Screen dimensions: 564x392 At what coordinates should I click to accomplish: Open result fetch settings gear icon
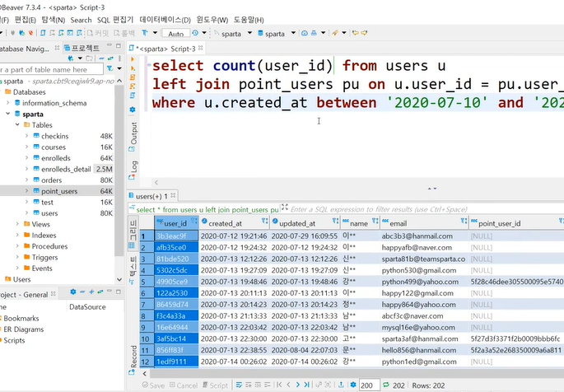point(353,385)
